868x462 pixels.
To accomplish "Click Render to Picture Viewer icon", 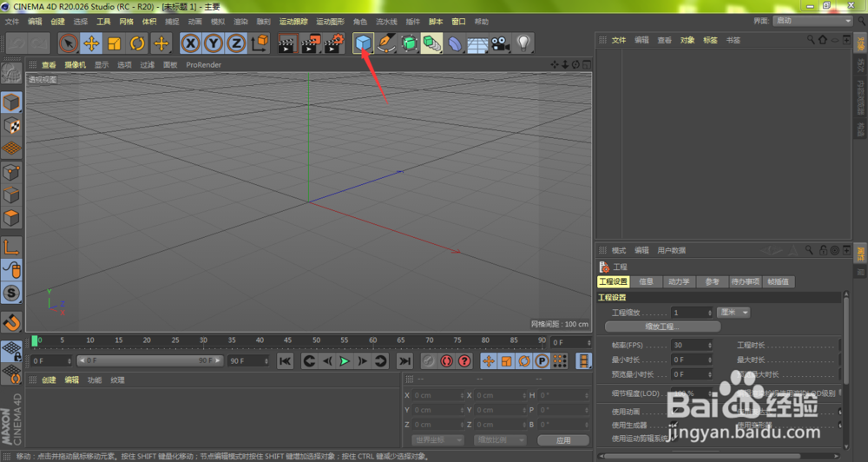I will 311,43.
